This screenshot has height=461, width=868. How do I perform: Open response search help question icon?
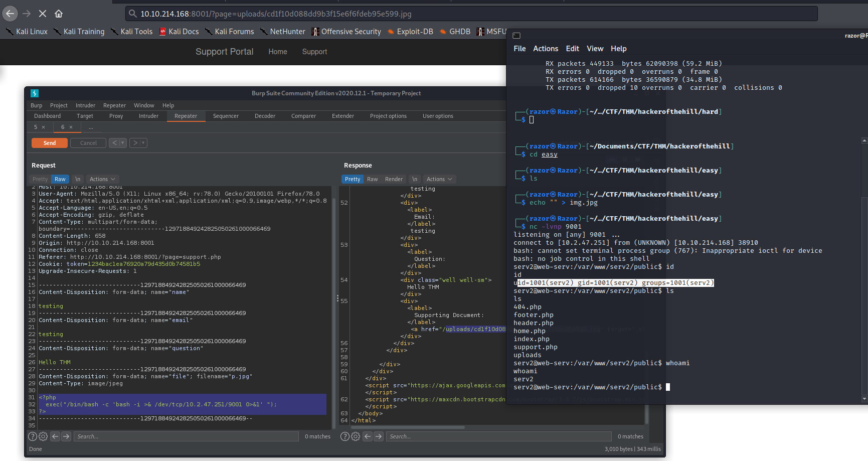[x=345, y=436]
